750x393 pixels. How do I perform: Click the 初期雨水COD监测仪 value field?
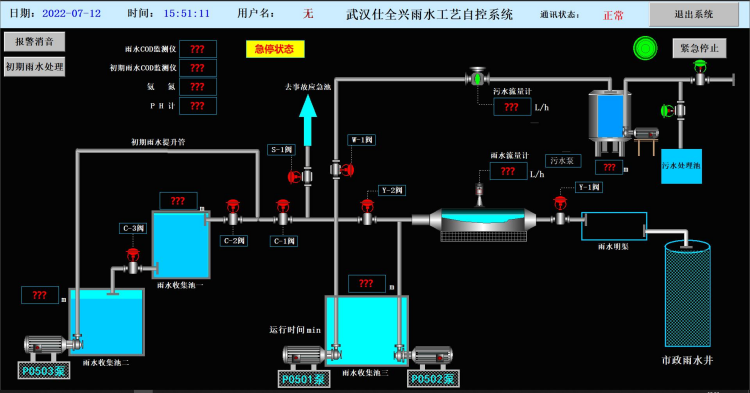pos(198,68)
